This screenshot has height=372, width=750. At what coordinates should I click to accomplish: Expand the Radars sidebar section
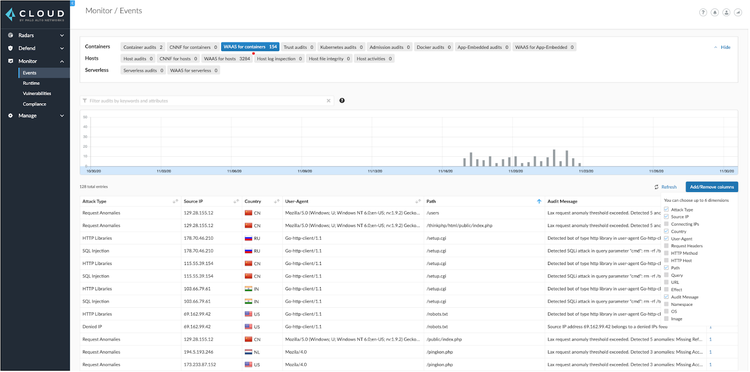coord(35,35)
